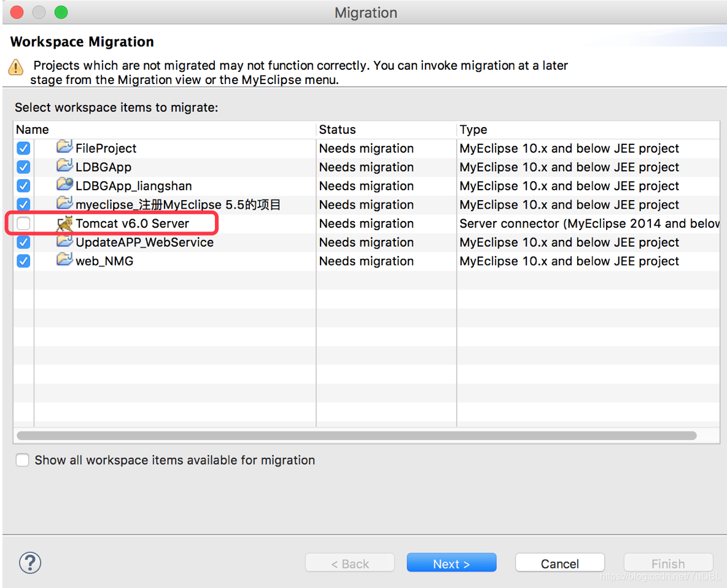Click the FileProject folder icon

pos(64,147)
